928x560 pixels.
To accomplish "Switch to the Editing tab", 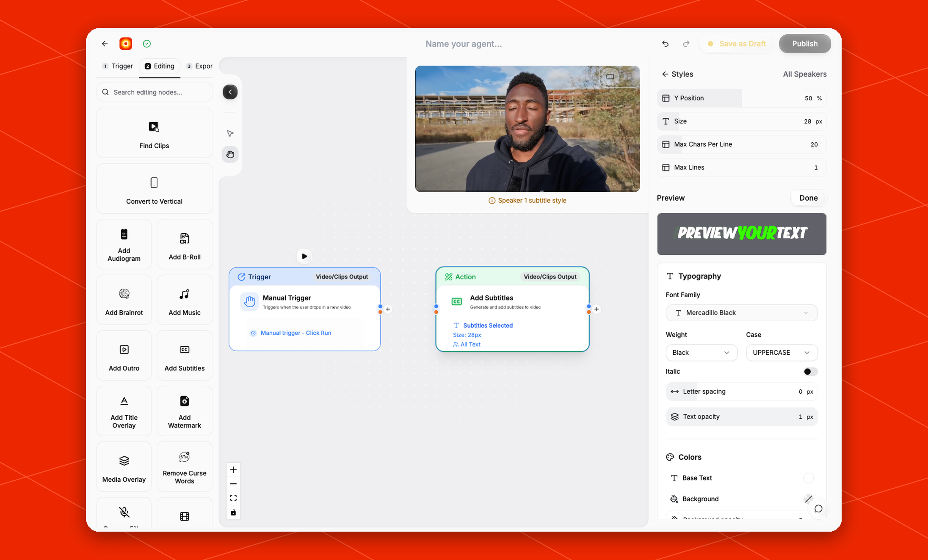I will (160, 66).
